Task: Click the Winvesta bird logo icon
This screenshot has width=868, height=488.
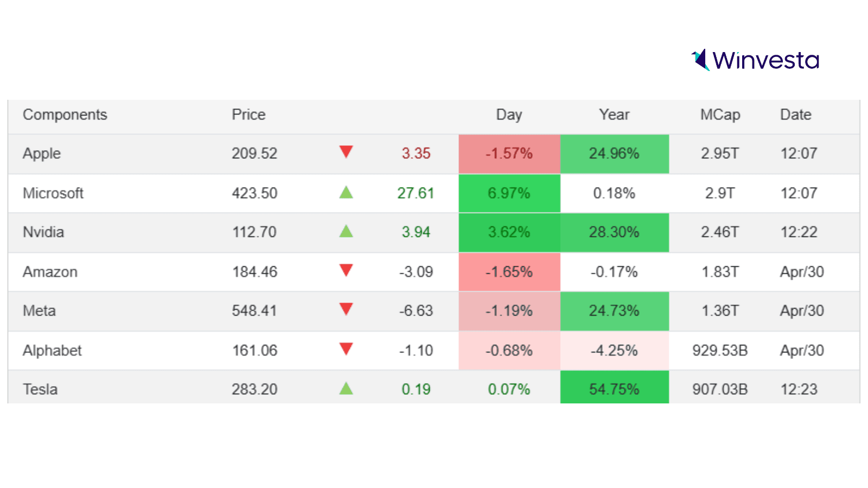Action: [700, 60]
